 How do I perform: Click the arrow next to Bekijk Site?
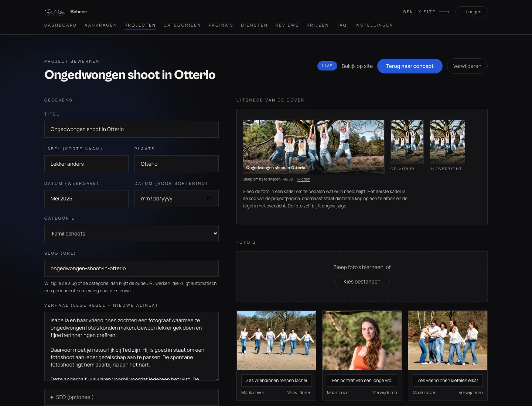[444, 12]
